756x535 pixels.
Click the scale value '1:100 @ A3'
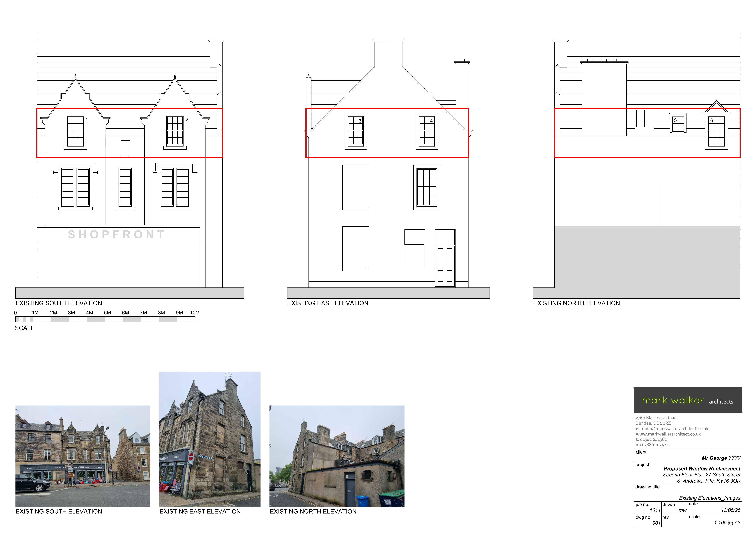click(x=727, y=523)
